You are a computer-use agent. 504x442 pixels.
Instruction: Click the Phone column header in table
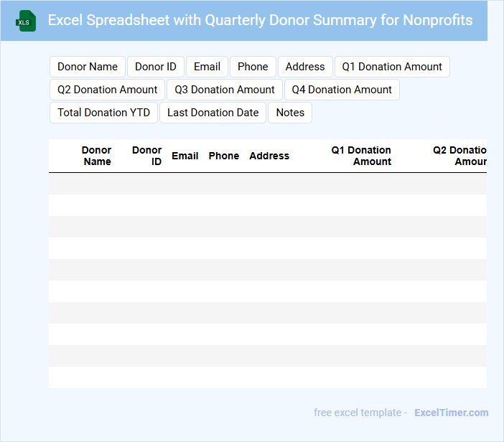[x=224, y=156]
